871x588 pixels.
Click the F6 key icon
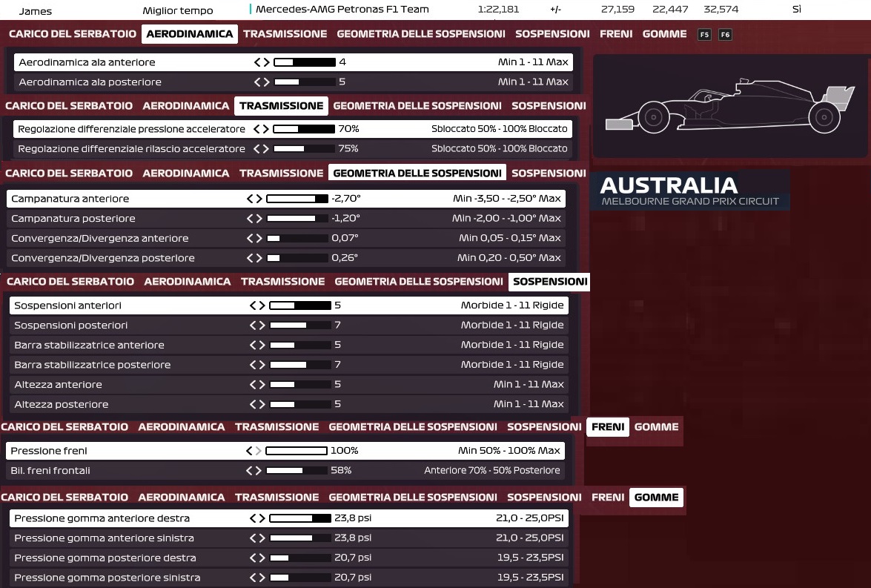(725, 34)
